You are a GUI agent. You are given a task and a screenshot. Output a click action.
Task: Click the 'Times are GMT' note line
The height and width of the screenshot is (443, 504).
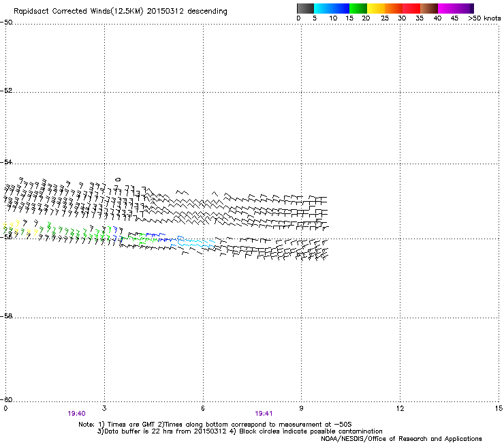click(x=215, y=425)
